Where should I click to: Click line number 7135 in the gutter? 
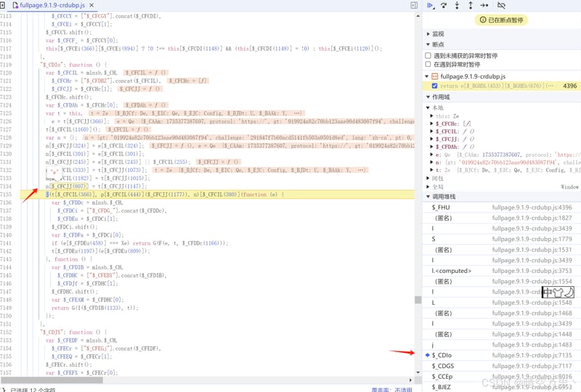point(7,195)
